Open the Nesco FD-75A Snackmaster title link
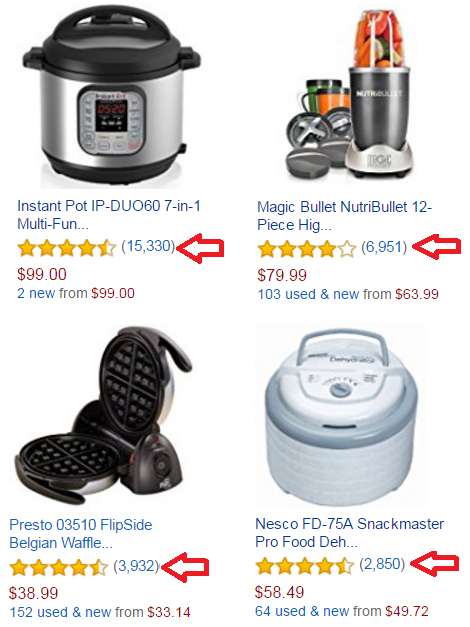 [350, 533]
